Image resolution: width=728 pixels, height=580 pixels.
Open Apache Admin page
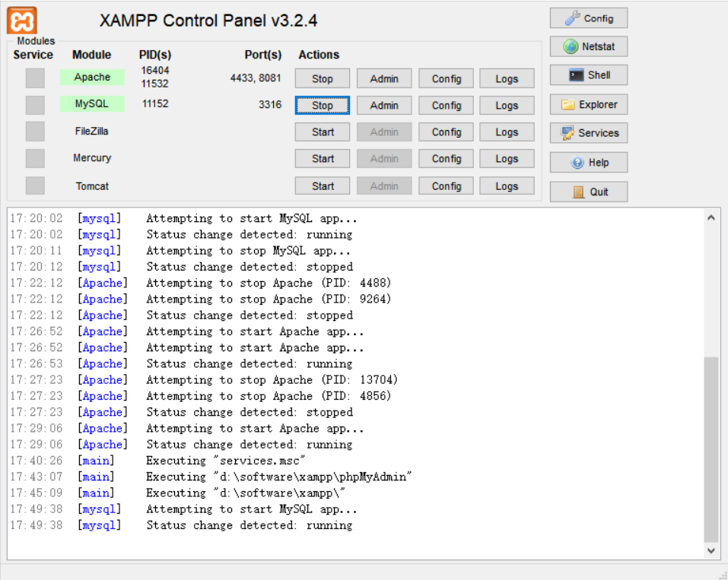(384, 78)
